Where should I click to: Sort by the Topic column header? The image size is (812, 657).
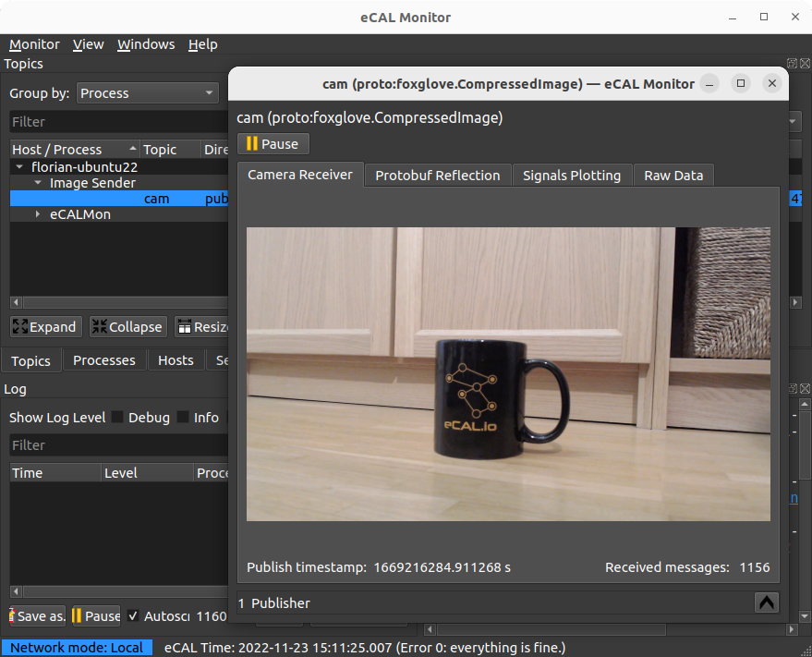coord(170,149)
